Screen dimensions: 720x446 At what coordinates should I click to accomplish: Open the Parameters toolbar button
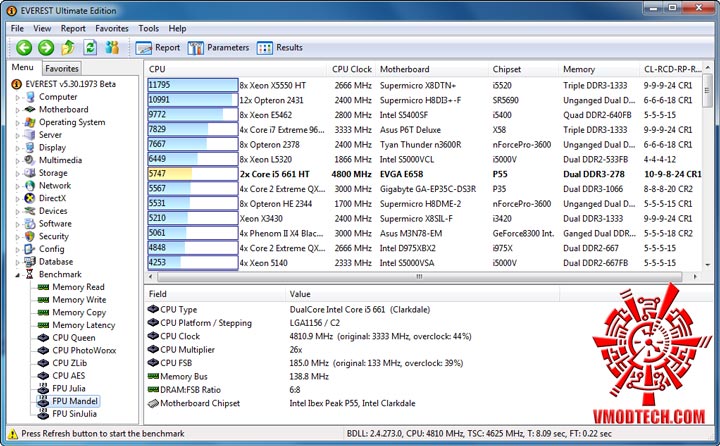[218, 48]
